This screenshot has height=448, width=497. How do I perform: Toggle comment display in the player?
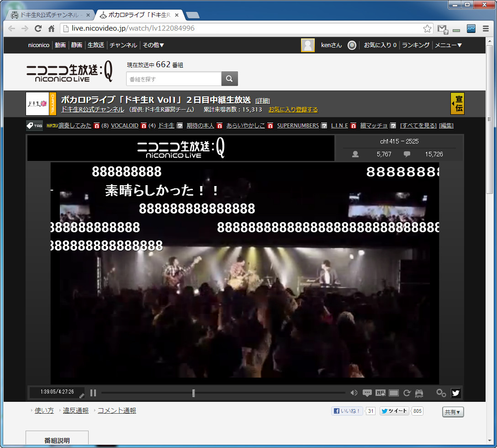[x=367, y=393]
